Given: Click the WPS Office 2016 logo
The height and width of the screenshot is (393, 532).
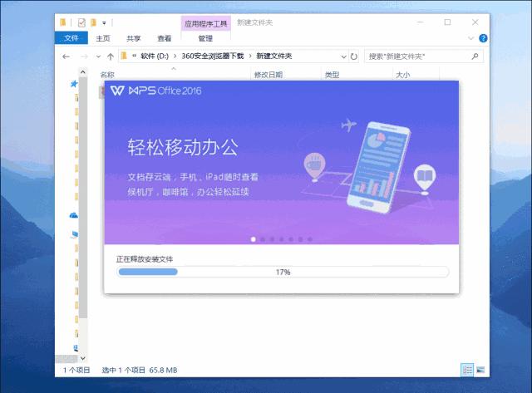Looking at the screenshot, I should pos(156,91).
